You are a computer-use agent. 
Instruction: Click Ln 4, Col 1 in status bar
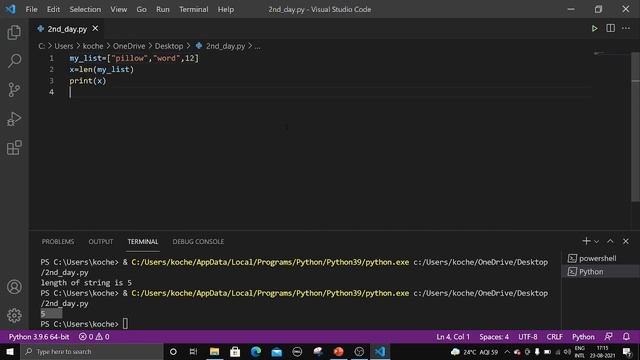[x=453, y=337]
